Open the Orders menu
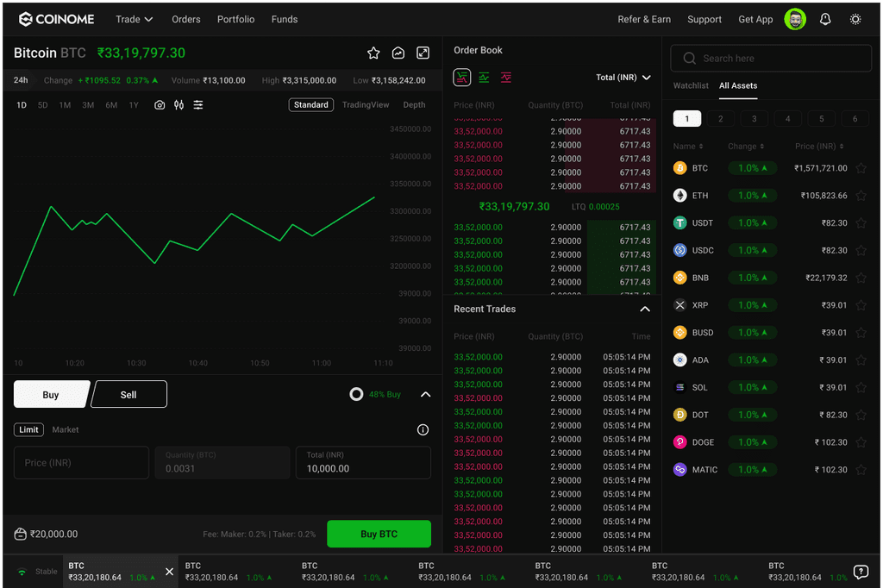 [x=186, y=19]
